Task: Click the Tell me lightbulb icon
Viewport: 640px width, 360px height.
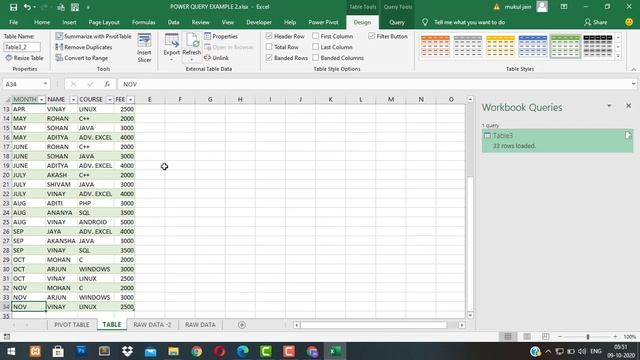Action: click(425, 22)
